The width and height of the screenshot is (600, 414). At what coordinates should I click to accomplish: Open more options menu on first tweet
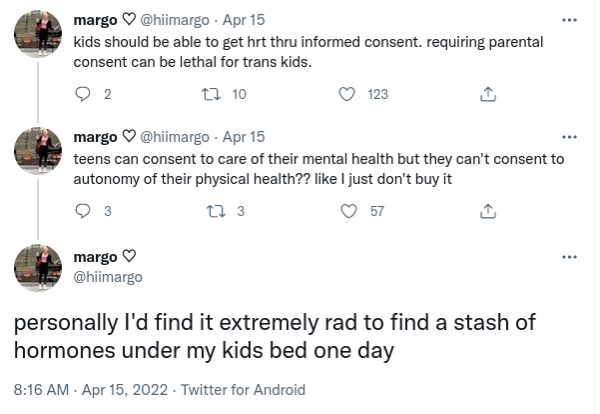coord(570,20)
